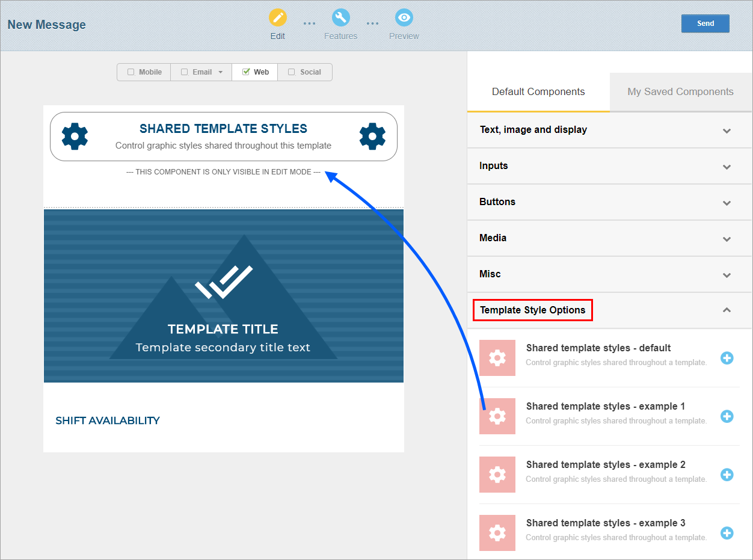Click the Edit step label
The width and height of the screenshot is (753, 560).
coord(278,36)
